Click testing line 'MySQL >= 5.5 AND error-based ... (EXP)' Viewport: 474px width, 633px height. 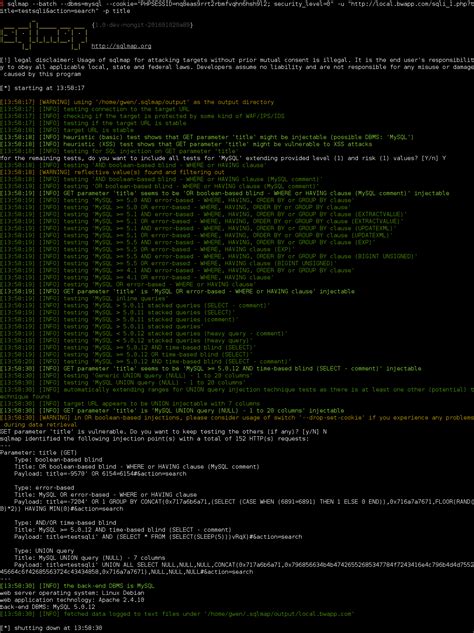[x=188, y=242]
